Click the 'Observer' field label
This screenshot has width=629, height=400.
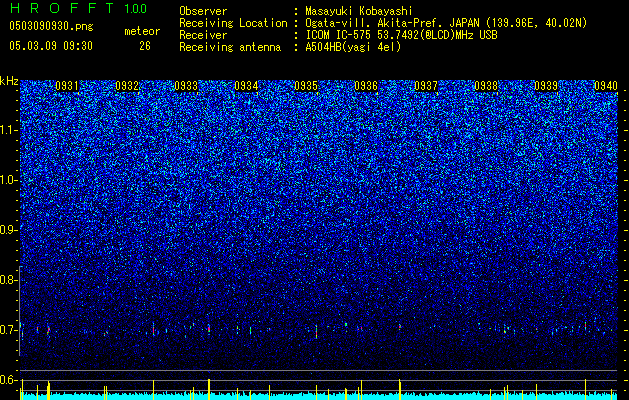203,11
